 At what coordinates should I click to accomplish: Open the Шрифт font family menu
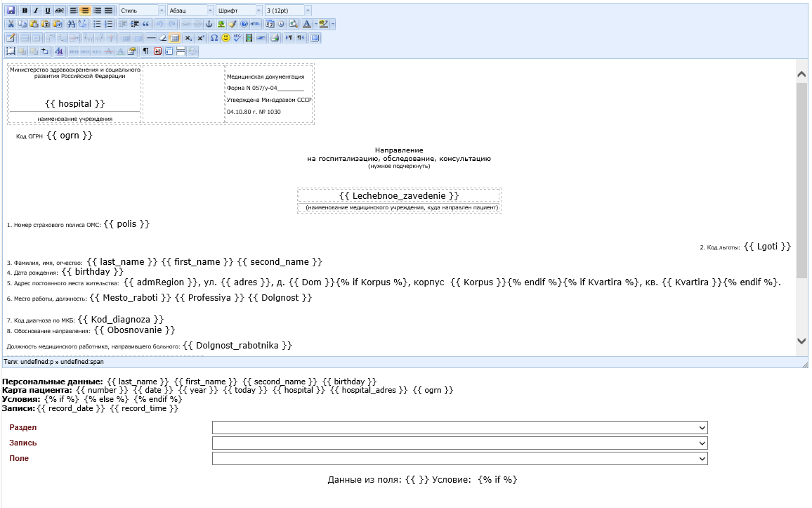[x=240, y=11]
